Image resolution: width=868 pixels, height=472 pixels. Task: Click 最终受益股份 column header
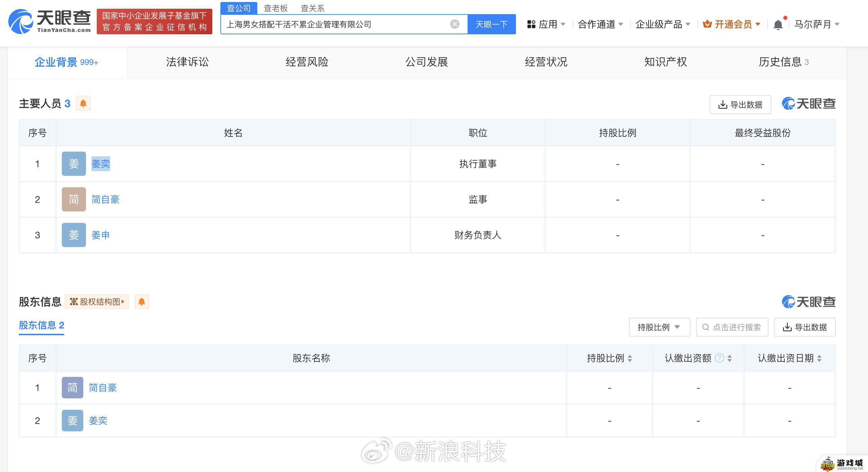[x=763, y=133]
